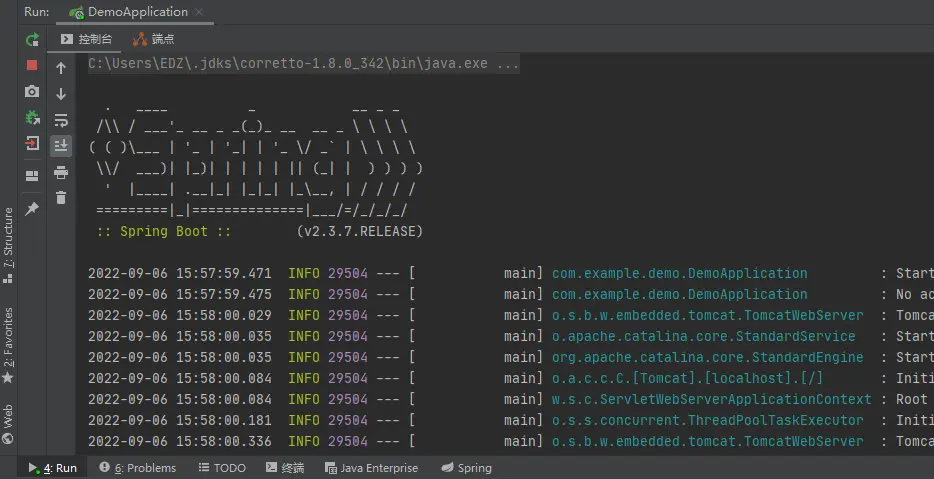Screen dimensions: 934x479
Task: Pin the Run tab with pin icon
Action: click(32, 209)
